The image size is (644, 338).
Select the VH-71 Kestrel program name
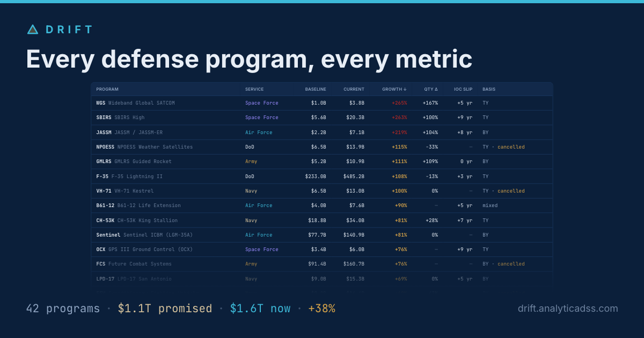coord(125,191)
